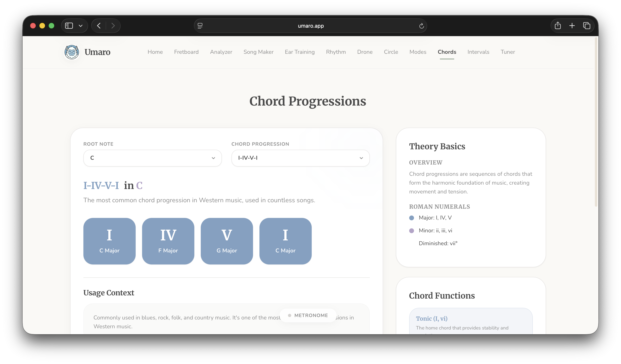This screenshot has height=364, width=621.
Task: Toggle the browser sidebar icon
Action: 69,26
